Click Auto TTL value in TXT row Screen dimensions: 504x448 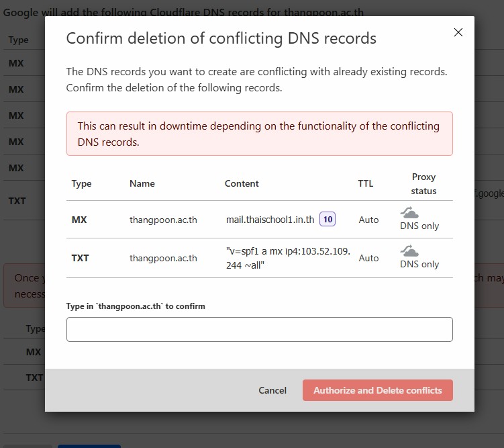tap(368, 258)
